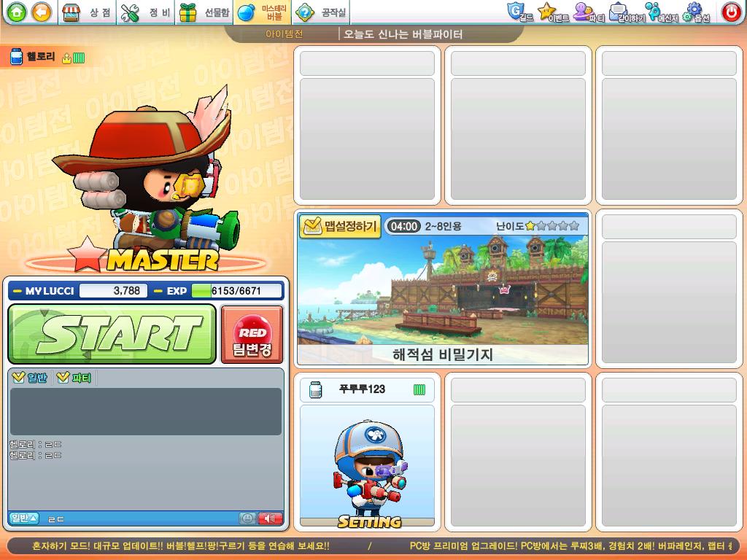Open the 상점 shop menu

click(88, 12)
